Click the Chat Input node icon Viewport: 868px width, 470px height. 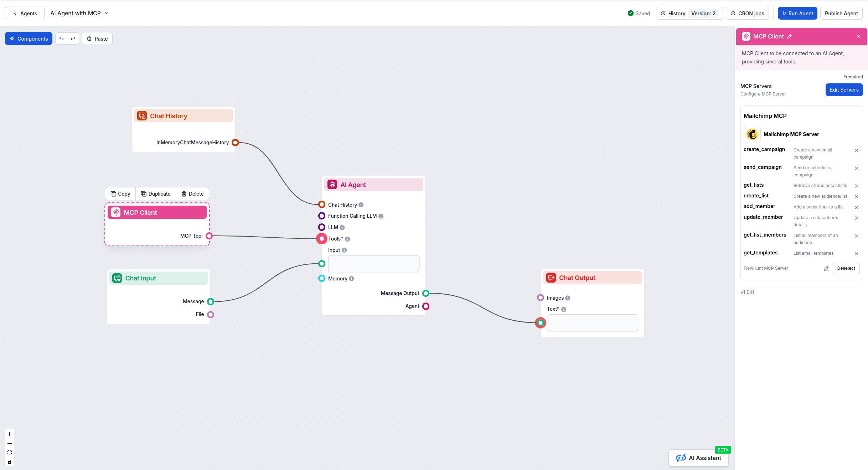point(117,278)
